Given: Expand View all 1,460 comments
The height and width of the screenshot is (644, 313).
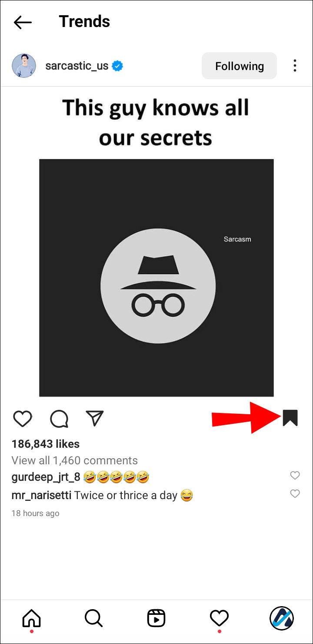Looking at the screenshot, I should tap(74, 460).
